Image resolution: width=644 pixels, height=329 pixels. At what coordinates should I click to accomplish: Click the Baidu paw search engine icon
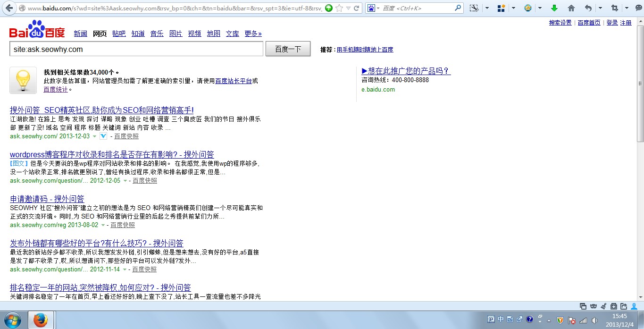pyautogui.click(x=371, y=8)
